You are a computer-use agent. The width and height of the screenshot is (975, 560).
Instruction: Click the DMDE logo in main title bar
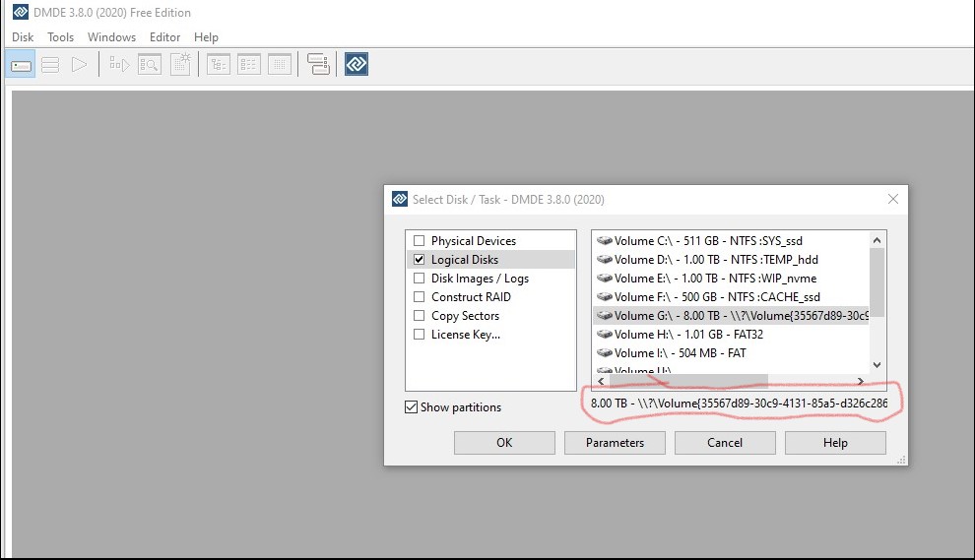click(x=21, y=12)
